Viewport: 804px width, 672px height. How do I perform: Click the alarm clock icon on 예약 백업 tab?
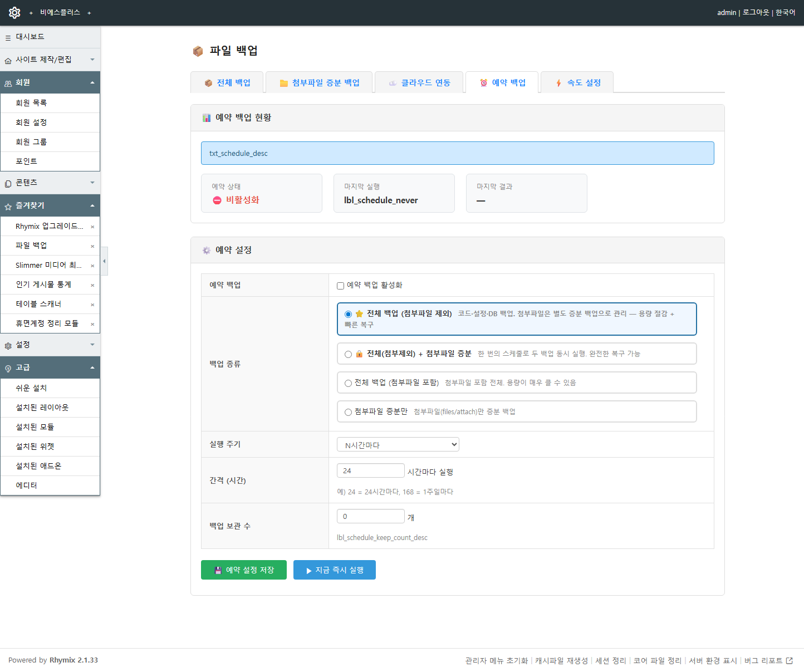[x=483, y=83]
